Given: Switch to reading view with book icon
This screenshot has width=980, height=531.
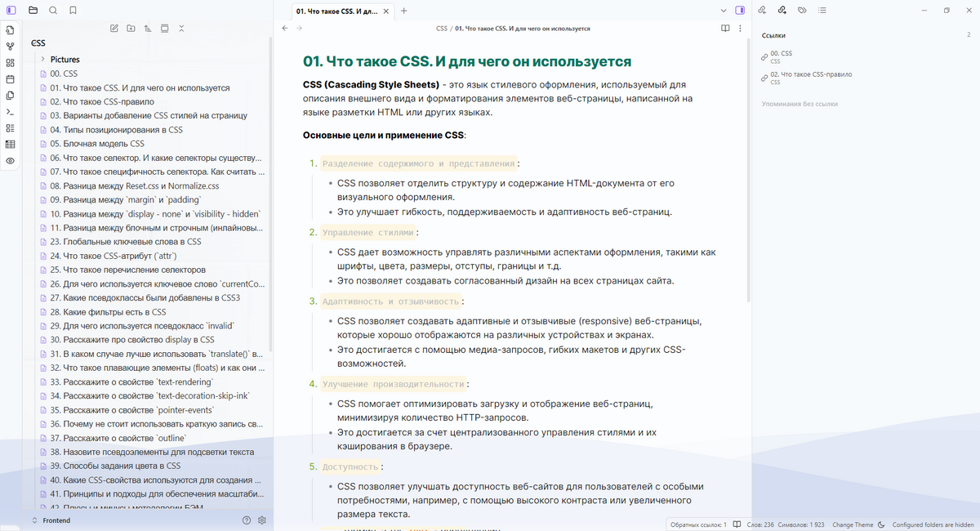Looking at the screenshot, I should tap(724, 29).
